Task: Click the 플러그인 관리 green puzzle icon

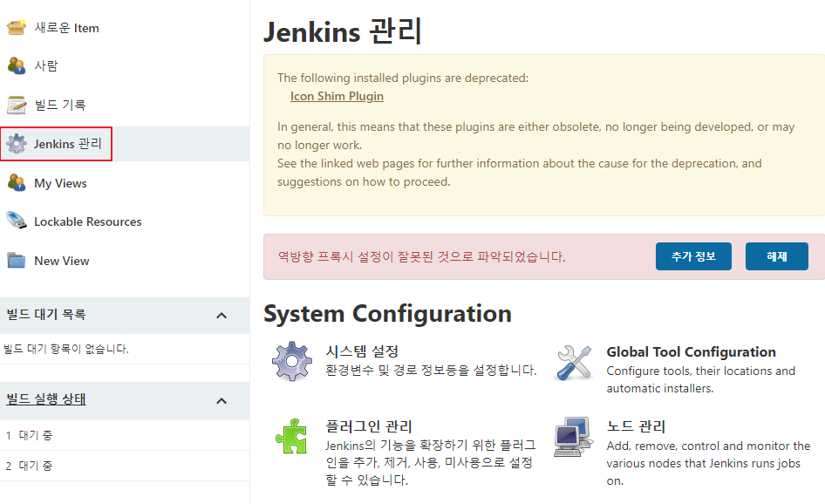Action: (291, 436)
